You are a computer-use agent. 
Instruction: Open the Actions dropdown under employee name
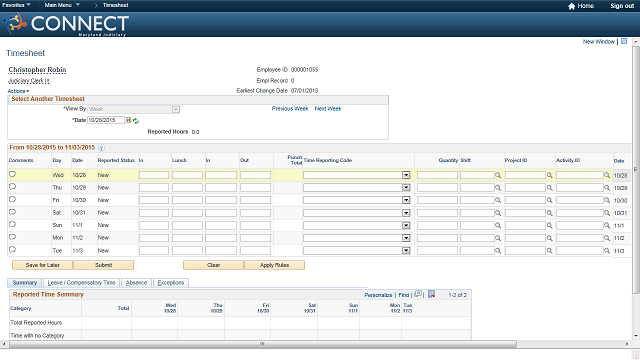18,91
